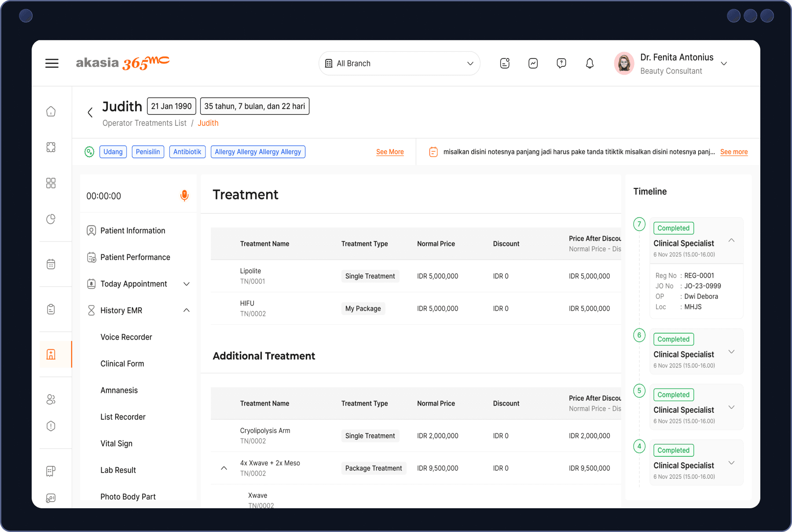Collapse the 4x Xwave + 2x Meso package row
Viewport: 792px width, 532px height.
[224, 468]
